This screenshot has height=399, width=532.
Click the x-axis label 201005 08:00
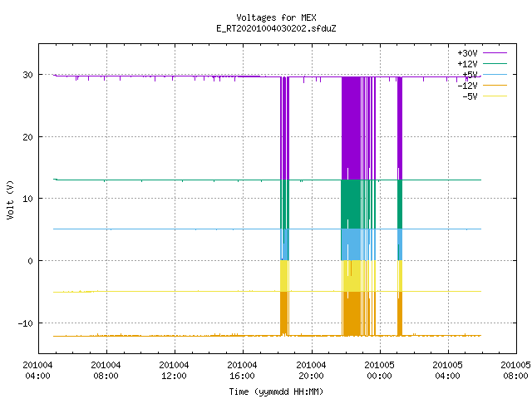click(515, 371)
